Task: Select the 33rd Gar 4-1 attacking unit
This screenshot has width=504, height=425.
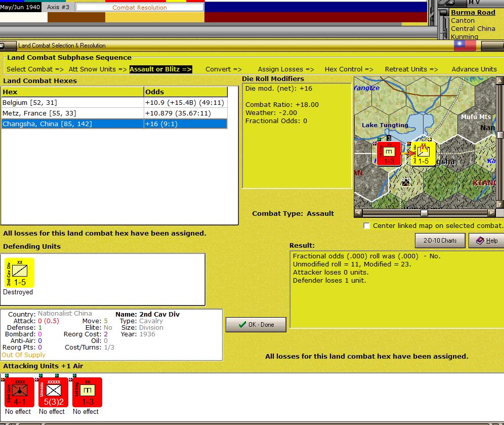Action: 20,392
